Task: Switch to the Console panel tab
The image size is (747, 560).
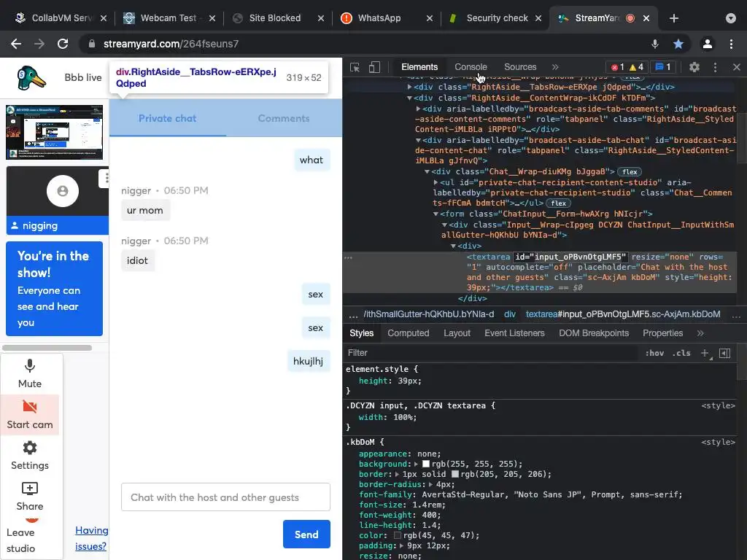Action: (471, 67)
